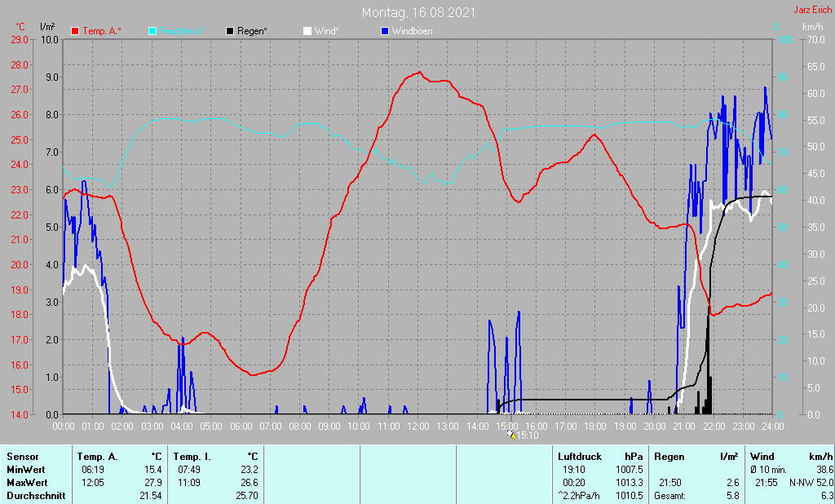The height and width of the screenshot is (504, 835).
Task: Click the 'Ø 10 min.' wind label
Action: click(768, 470)
